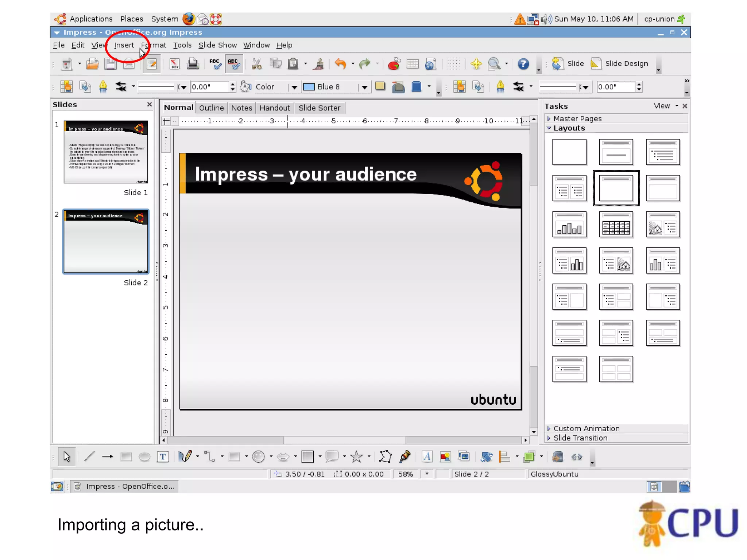Open the Tasks View dropdown
The width and height of the screenshot is (747, 560).
tap(666, 106)
